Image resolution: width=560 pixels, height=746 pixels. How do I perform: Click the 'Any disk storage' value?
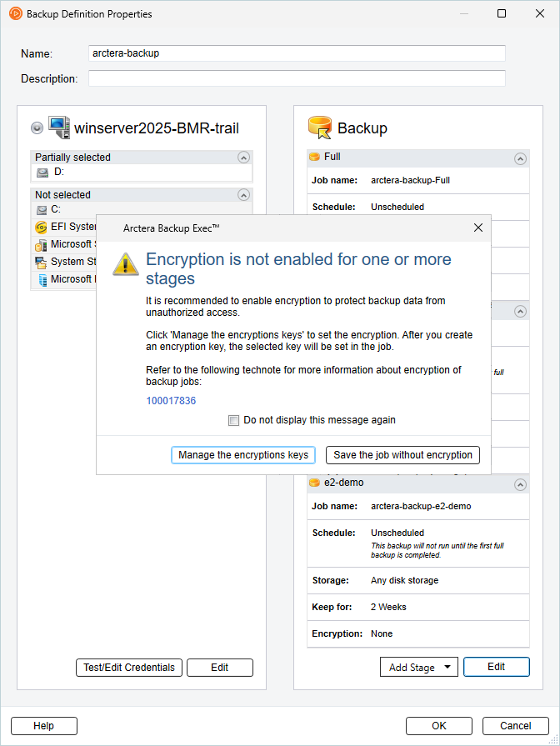(x=405, y=581)
